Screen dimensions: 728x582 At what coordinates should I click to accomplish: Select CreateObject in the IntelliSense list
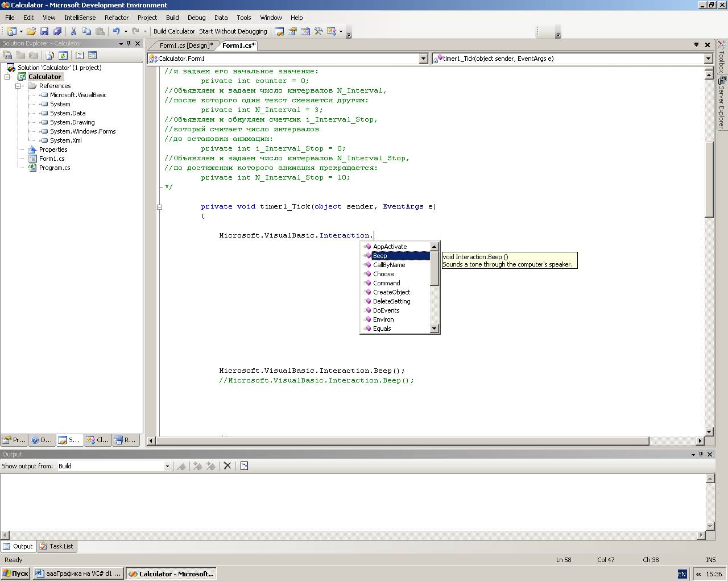pyautogui.click(x=391, y=292)
